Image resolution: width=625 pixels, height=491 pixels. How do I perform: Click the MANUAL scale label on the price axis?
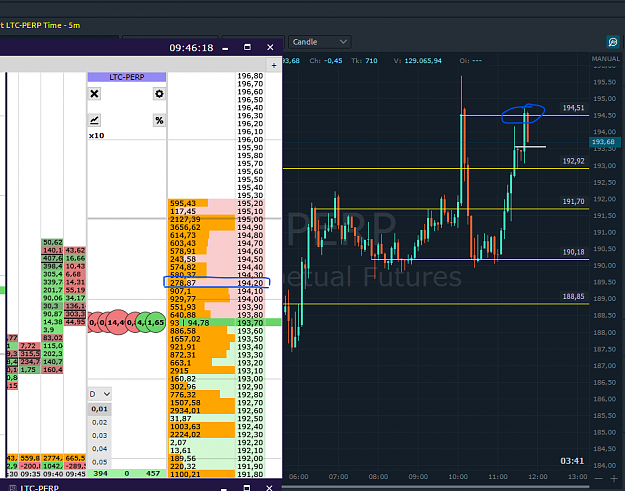605,59
